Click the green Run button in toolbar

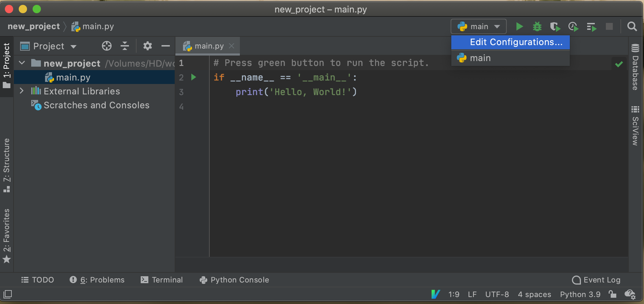tap(519, 27)
